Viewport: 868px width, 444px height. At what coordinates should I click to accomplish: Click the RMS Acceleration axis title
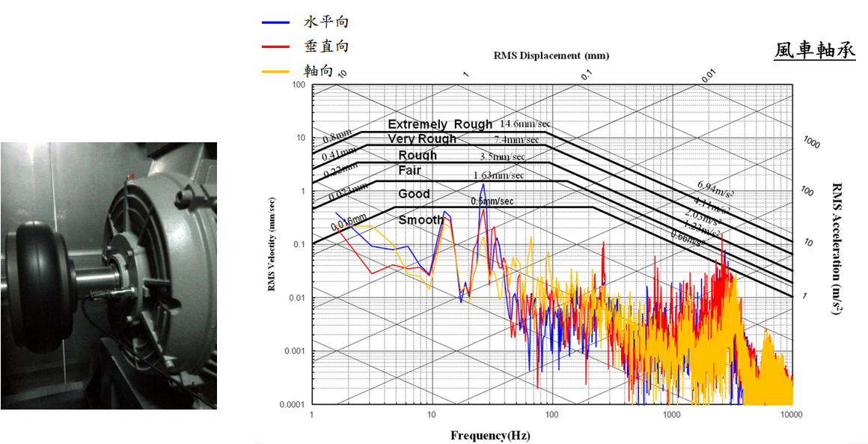837,246
